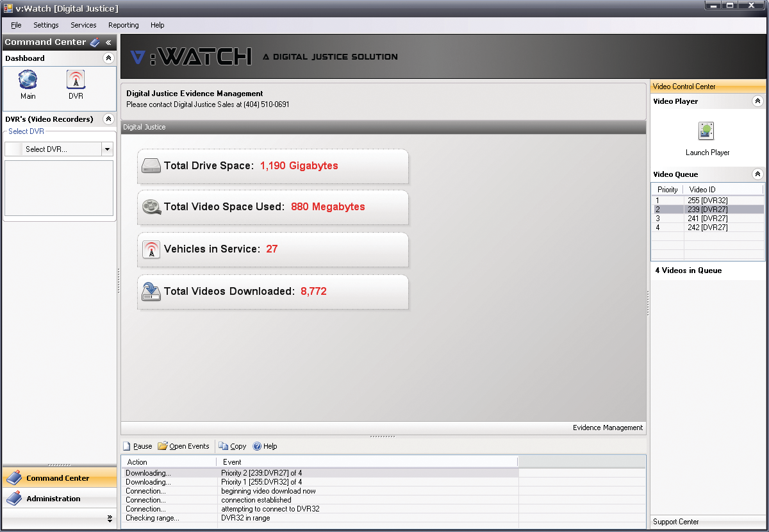This screenshot has width=769, height=532.
Task: Open the Select DVR dropdown
Action: pyautogui.click(x=108, y=149)
